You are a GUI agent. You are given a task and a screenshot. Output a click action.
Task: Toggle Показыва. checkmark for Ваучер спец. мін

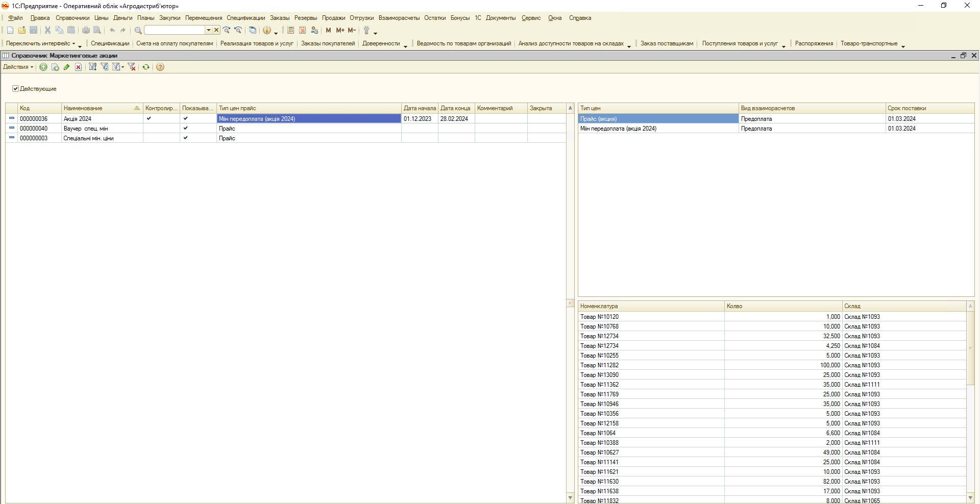(x=185, y=128)
